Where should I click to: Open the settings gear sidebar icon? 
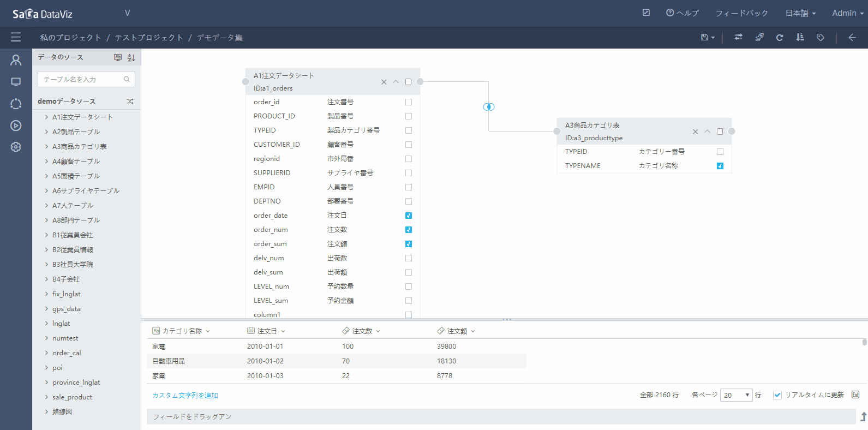[x=16, y=147]
